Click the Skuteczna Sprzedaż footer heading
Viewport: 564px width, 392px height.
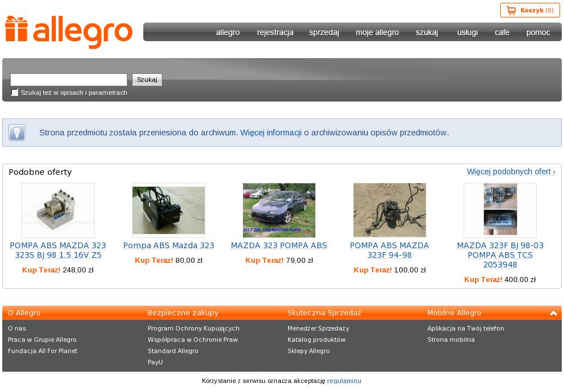click(x=324, y=313)
